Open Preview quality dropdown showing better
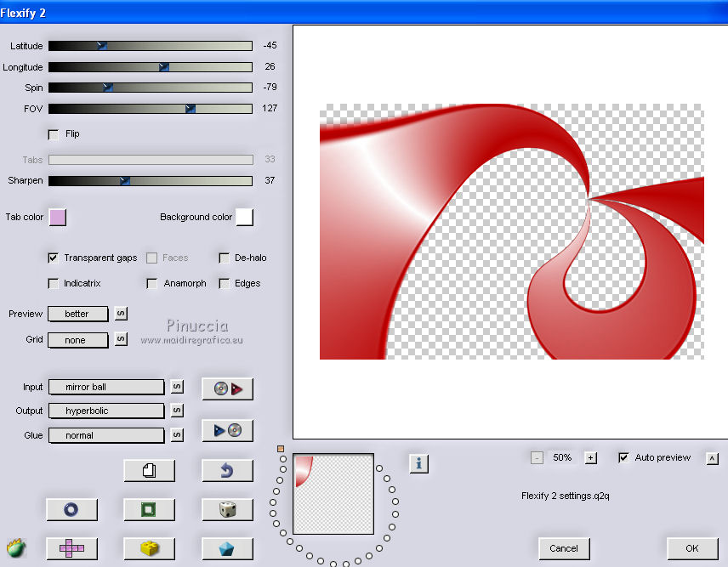 [x=78, y=315]
